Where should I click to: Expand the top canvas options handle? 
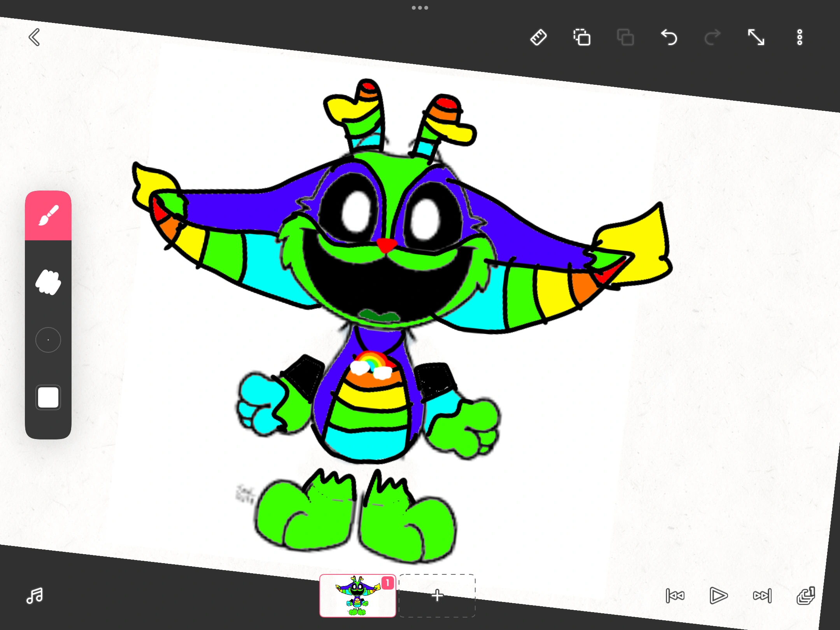tap(420, 7)
